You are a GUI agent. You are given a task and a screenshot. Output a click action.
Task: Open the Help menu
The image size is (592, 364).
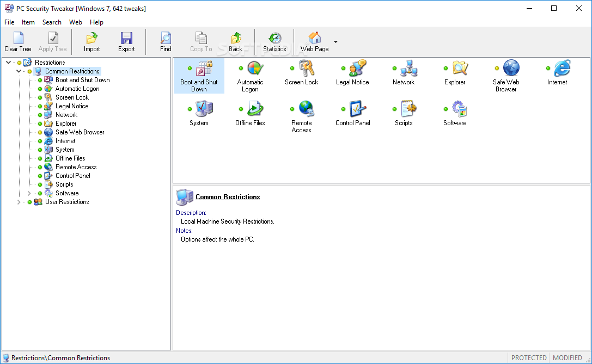96,22
